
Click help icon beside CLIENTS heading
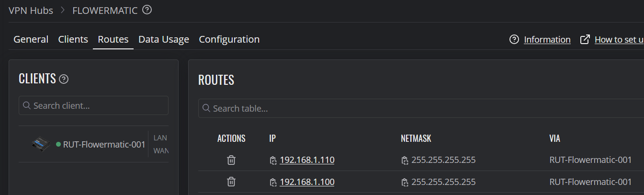pos(63,79)
